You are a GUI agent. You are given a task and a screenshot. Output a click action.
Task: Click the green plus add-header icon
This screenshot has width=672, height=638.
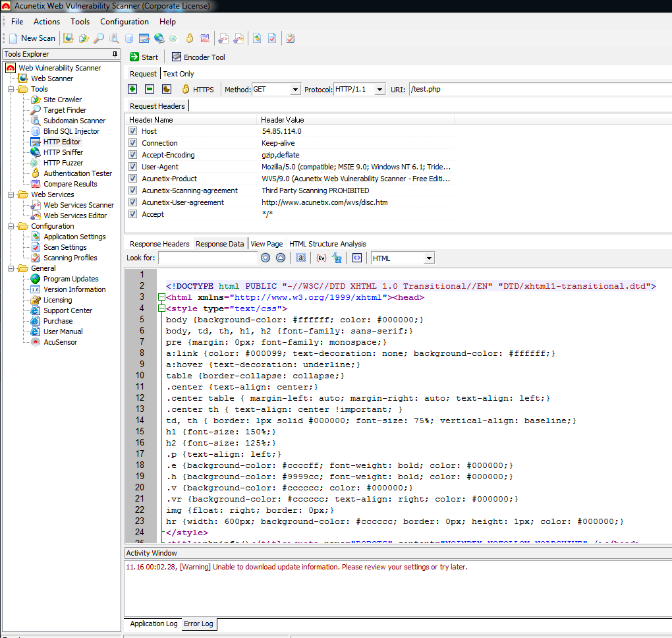point(132,89)
